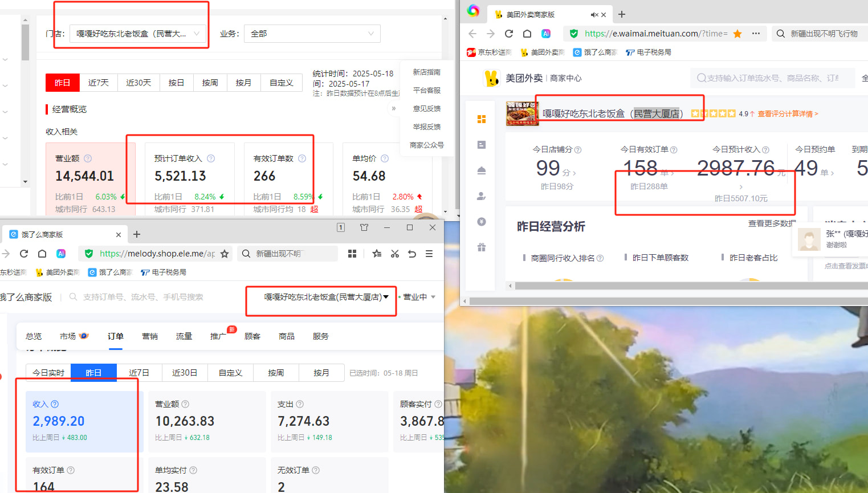The height and width of the screenshot is (493, 868).
Task: Click Ele.me order number search field
Action: click(143, 297)
